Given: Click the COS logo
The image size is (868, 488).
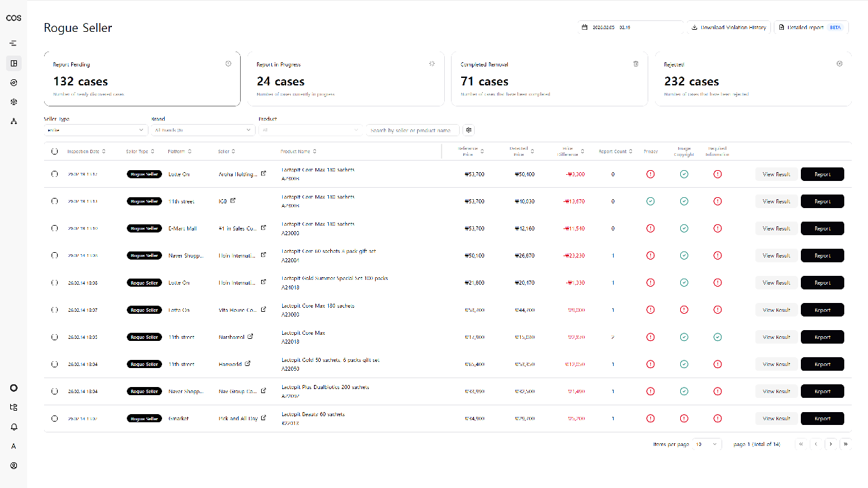Looking at the screenshot, I should pos(14,18).
